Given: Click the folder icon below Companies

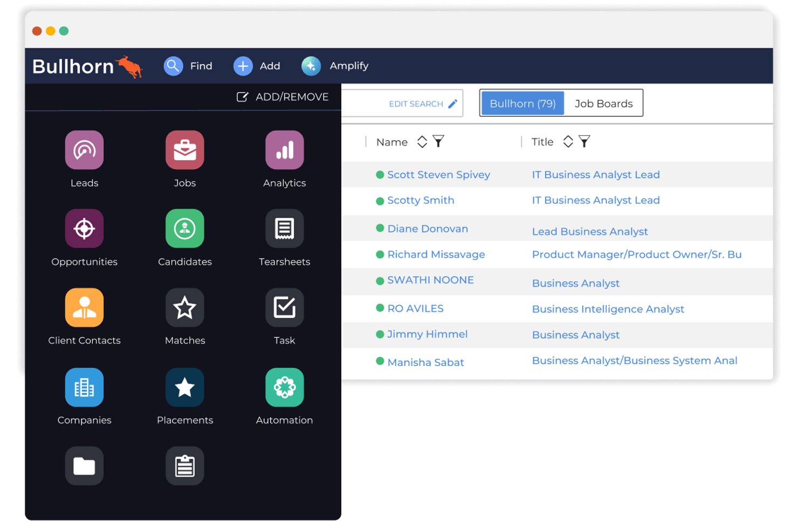Looking at the screenshot, I should [84, 466].
